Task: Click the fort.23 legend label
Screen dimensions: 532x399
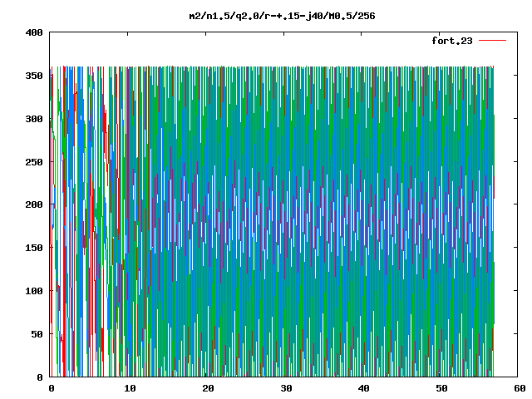Action: 452,41
